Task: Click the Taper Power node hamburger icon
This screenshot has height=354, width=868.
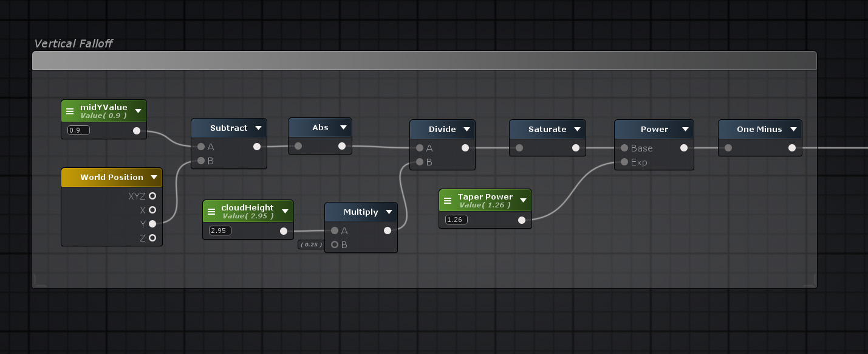Action: [448, 200]
